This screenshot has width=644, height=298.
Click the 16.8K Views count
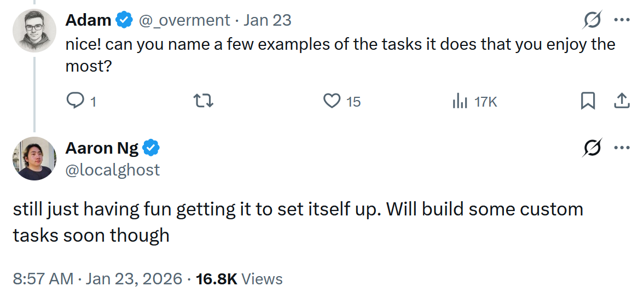[x=239, y=279]
